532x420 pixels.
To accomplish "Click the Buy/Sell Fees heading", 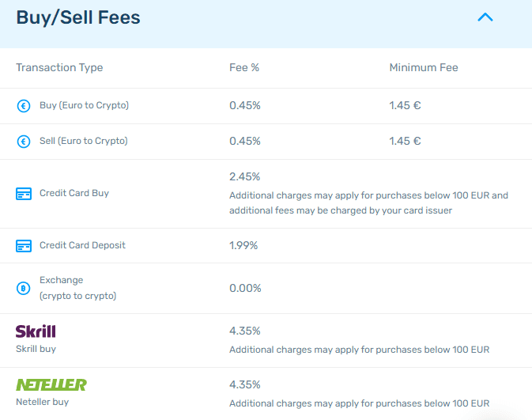I will (78, 17).
